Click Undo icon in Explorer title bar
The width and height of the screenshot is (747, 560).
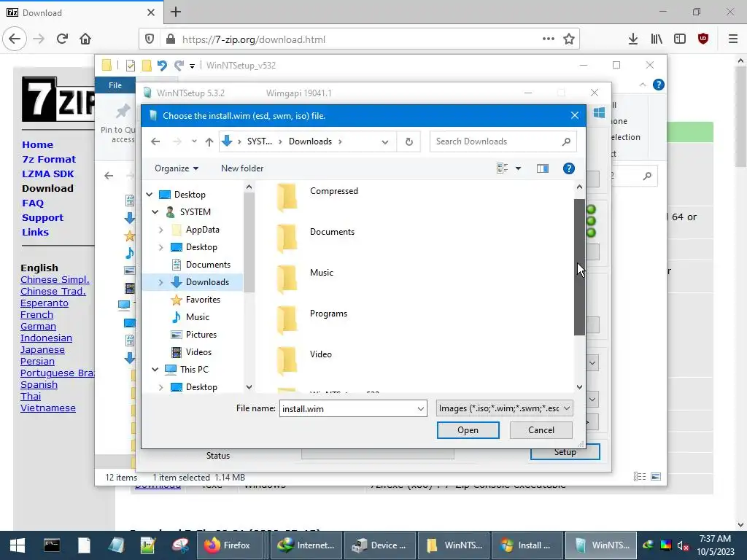[x=162, y=65]
